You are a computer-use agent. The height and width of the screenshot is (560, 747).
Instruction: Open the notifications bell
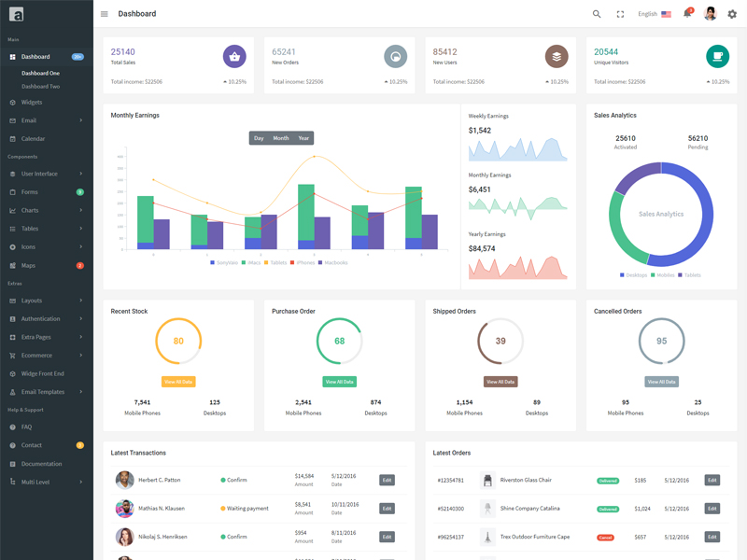click(x=687, y=14)
